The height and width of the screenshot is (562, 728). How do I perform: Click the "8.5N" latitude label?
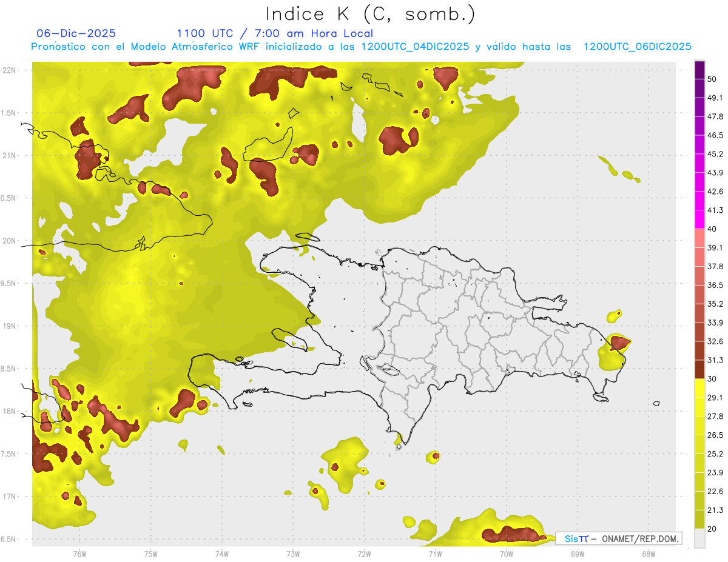pyautogui.click(x=8, y=369)
